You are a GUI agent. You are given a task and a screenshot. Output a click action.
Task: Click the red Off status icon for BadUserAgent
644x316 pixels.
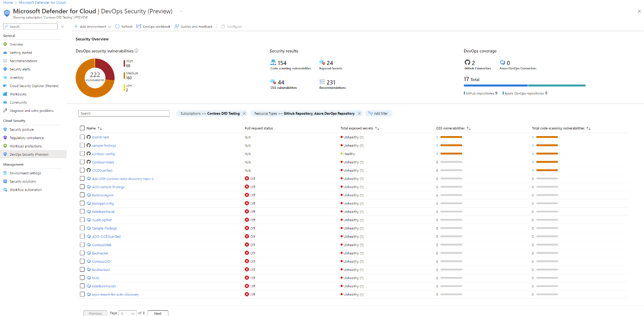[x=247, y=195]
